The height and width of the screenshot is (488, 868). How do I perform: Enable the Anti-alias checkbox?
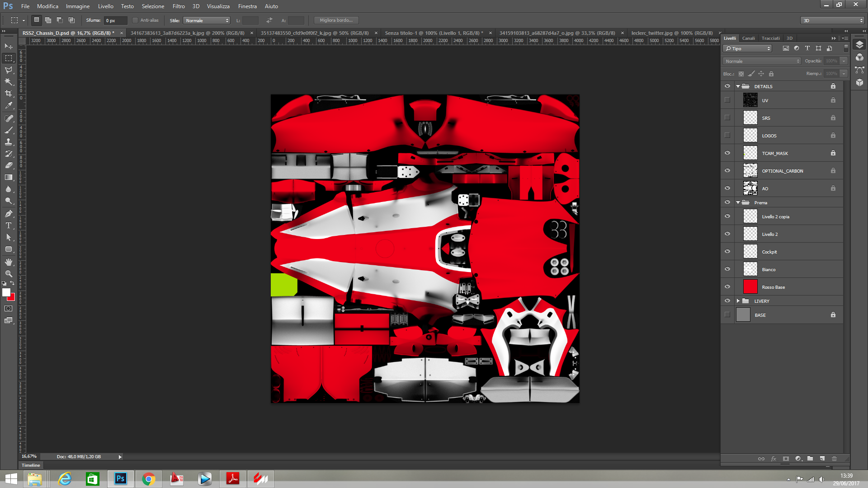[135, 20]
